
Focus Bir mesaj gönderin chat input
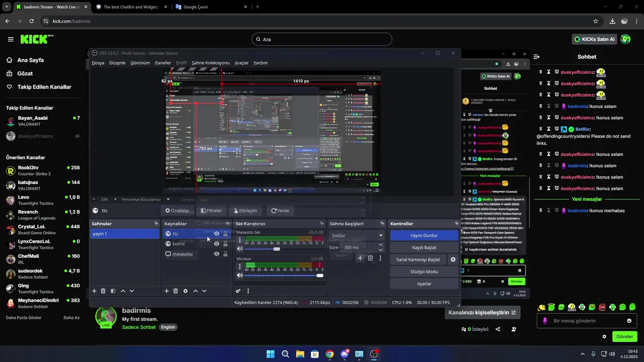pos(587,321)
